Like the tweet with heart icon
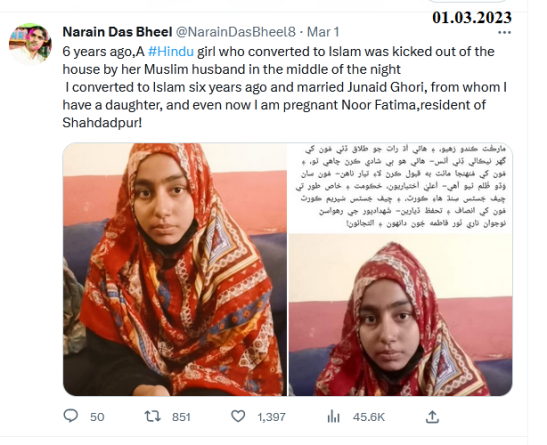 coord(238,416)
